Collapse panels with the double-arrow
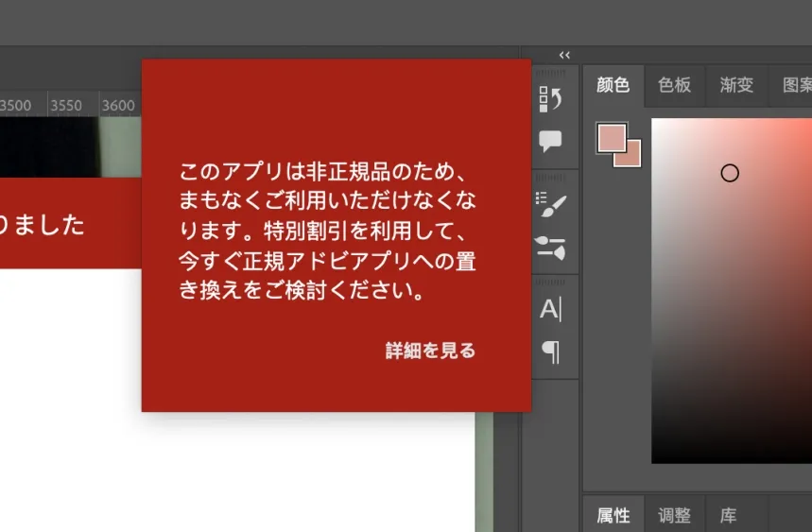 (564, 55)
